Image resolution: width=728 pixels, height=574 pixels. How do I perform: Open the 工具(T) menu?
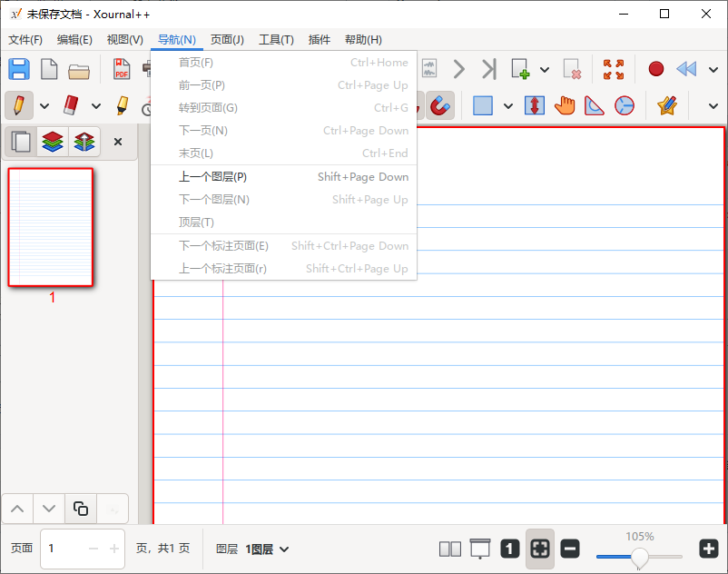pos(276,40)
